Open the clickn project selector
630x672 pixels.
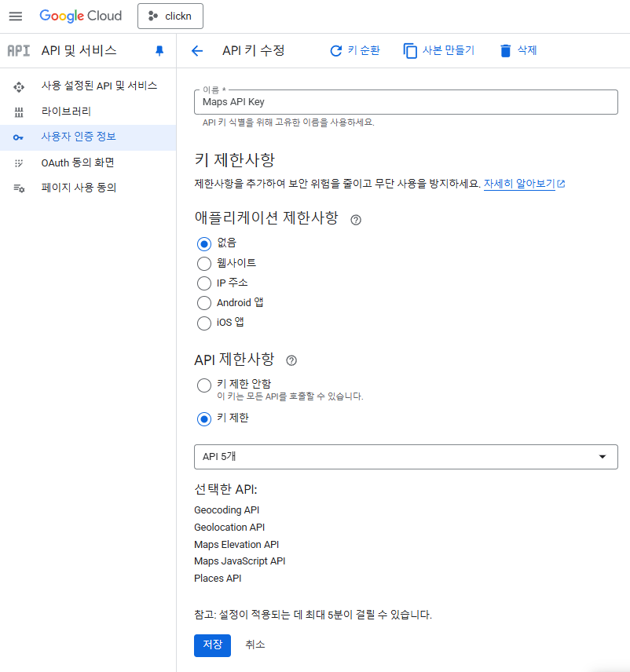click(x=170, y=16)
